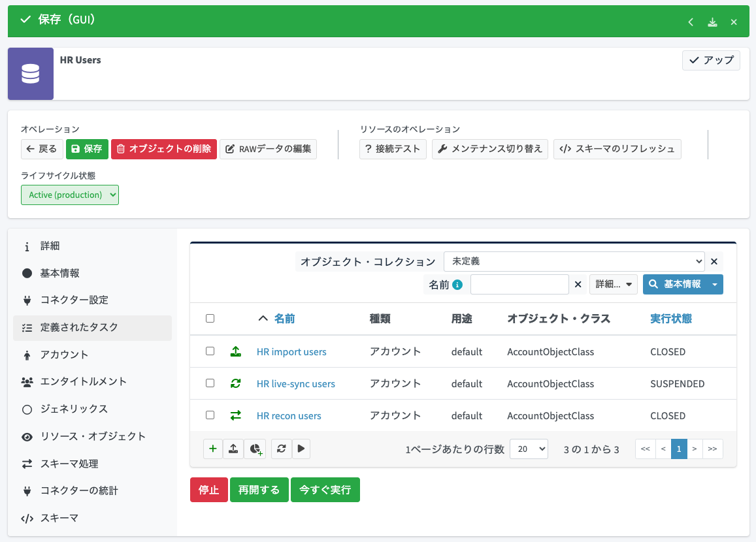Toggle maintenance with メンテナンス切り替え
Image resolution: width=756 pixels, height=542 pixels.
click(x=490, y=149)
